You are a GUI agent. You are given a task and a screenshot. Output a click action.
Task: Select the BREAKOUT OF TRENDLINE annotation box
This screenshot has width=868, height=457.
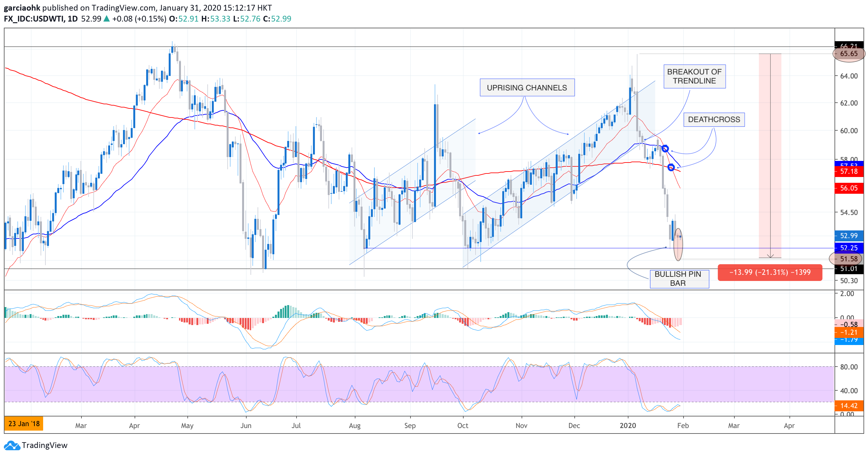pos(694,77)
